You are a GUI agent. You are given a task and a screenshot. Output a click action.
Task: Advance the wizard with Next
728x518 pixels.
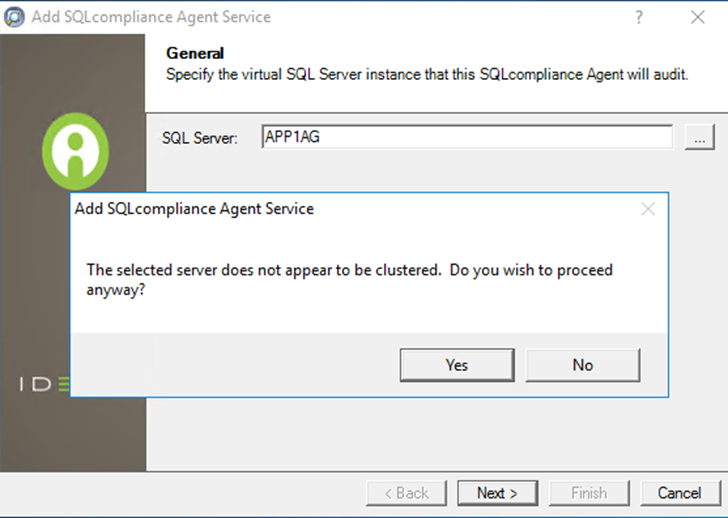click(497, 493)
